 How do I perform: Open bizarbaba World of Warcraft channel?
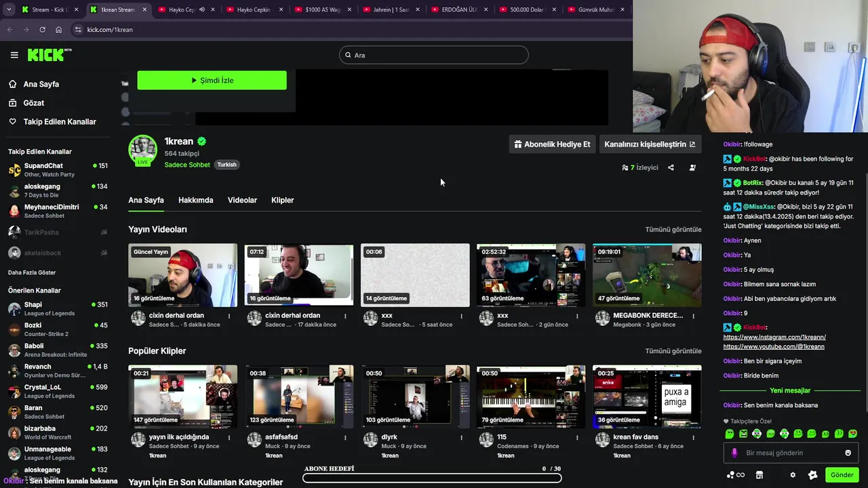(58, 432)
